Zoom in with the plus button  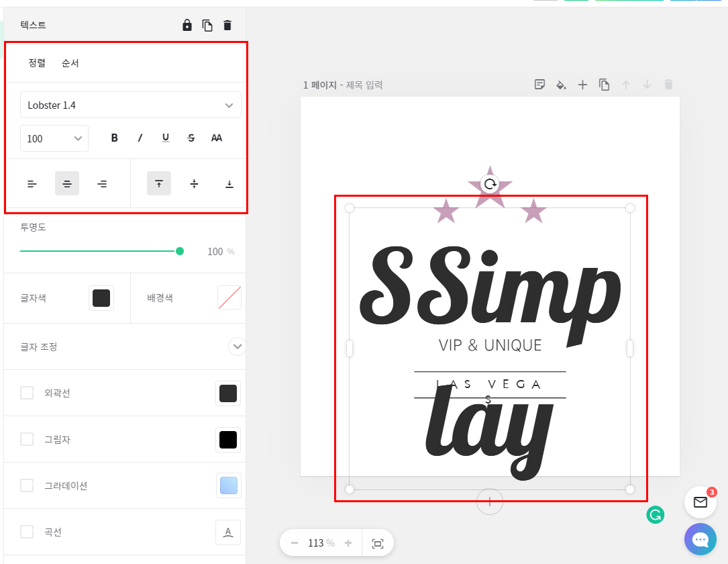pos(348,543)
